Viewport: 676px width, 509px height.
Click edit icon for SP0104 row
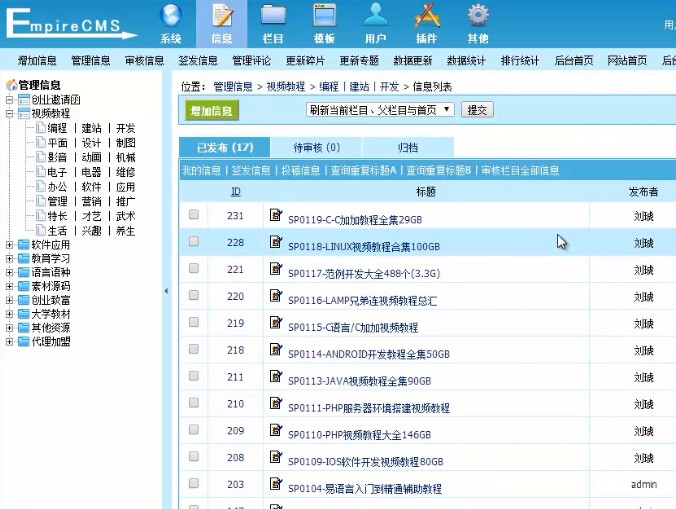[x=275, y=484]
